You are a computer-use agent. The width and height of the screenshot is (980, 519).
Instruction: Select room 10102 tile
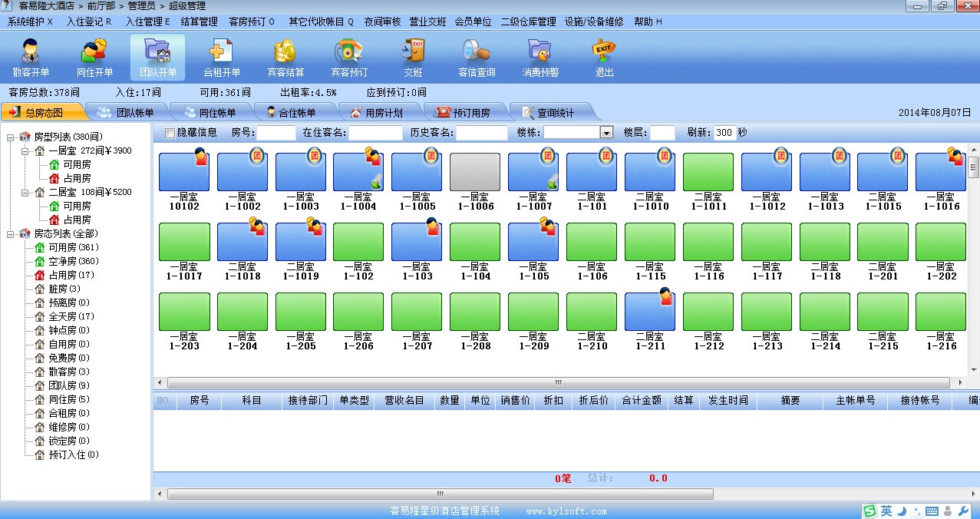(184, 172)
